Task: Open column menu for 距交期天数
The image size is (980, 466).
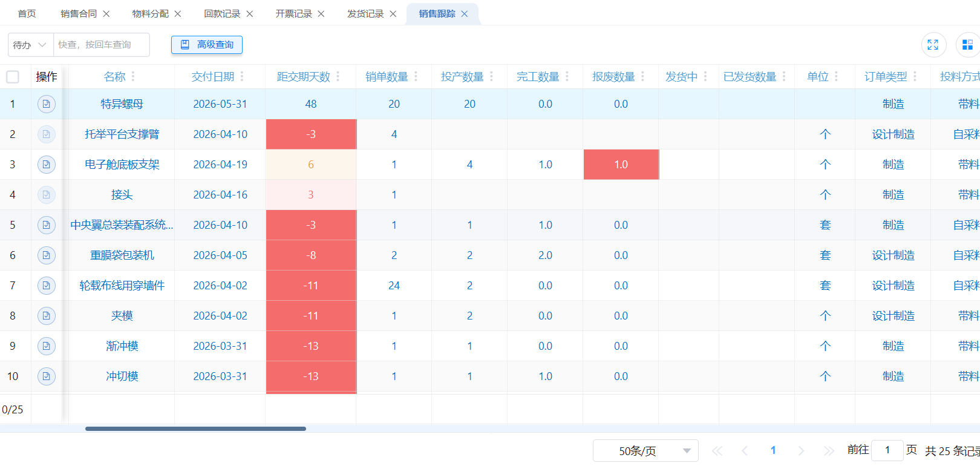Action: (x=338, y=76)
